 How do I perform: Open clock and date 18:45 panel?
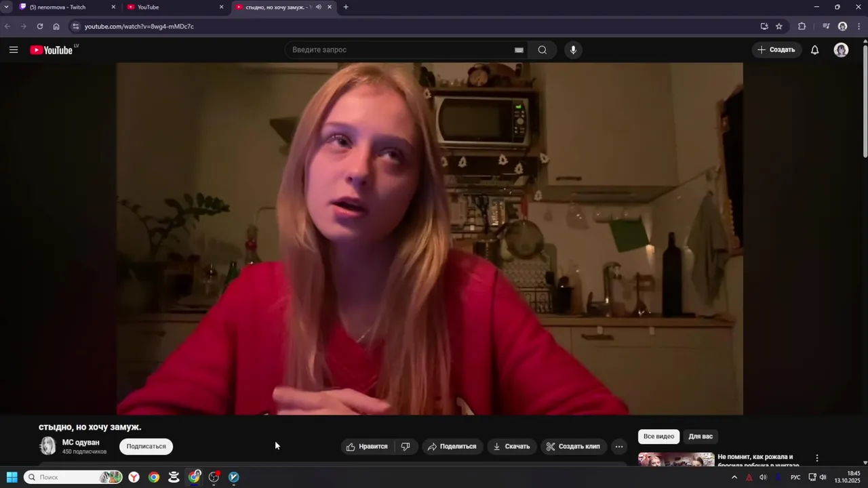[848, 477]
